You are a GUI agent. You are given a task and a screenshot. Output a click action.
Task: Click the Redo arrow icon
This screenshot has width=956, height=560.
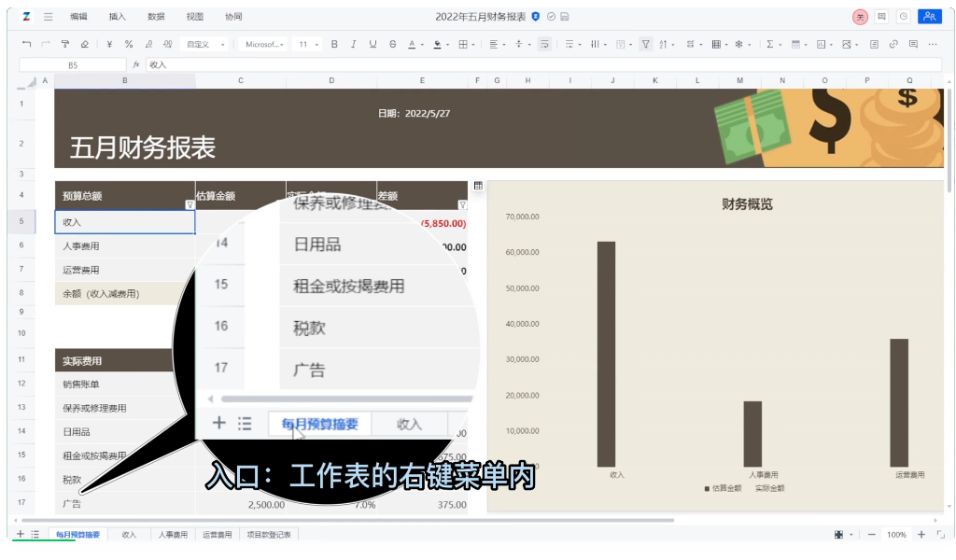click(46, 44)
